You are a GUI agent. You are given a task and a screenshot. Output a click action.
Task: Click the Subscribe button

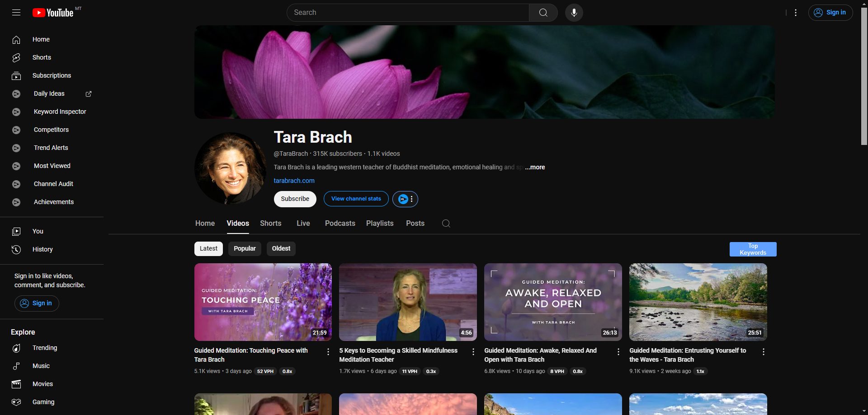[295, 199]
